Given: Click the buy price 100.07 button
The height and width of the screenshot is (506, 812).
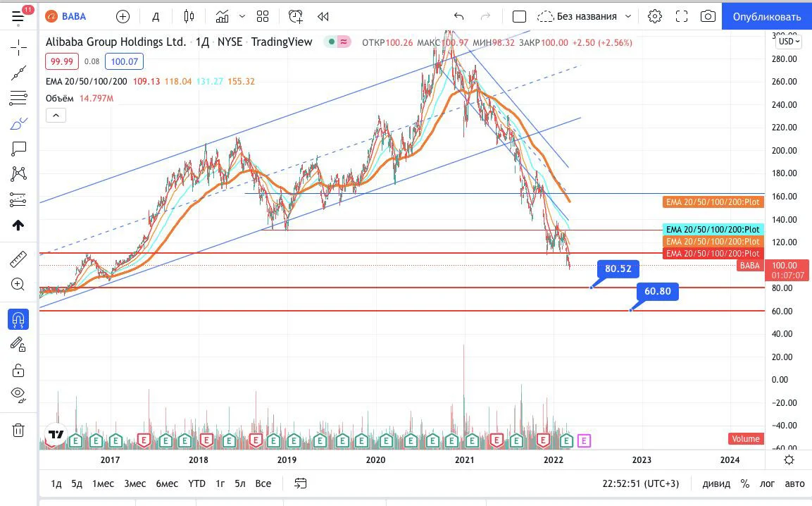Looking at the screenshot, I should 124,62.
